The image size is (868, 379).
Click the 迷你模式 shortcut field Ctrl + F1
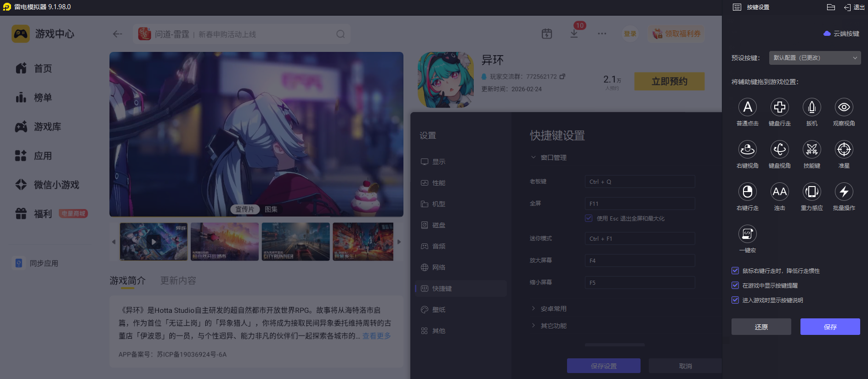[x=640, y=238]
